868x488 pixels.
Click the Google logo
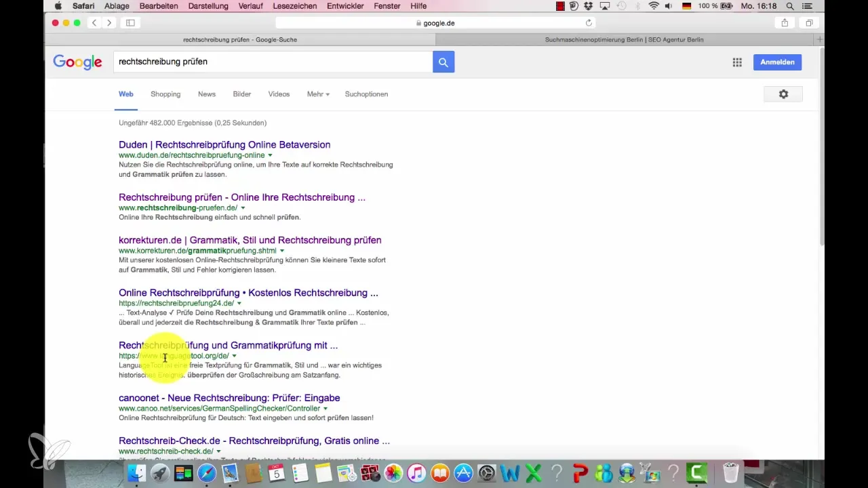tap(77, 62)
